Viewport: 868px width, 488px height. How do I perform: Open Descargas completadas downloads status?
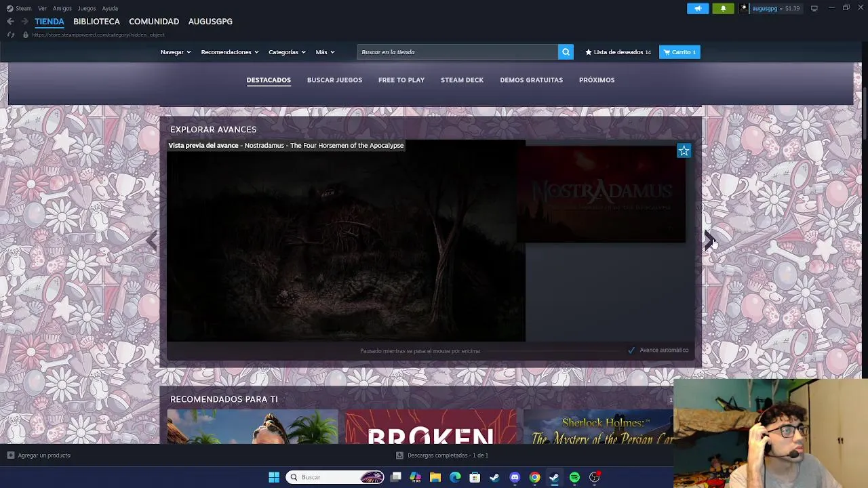coord(448,455)
